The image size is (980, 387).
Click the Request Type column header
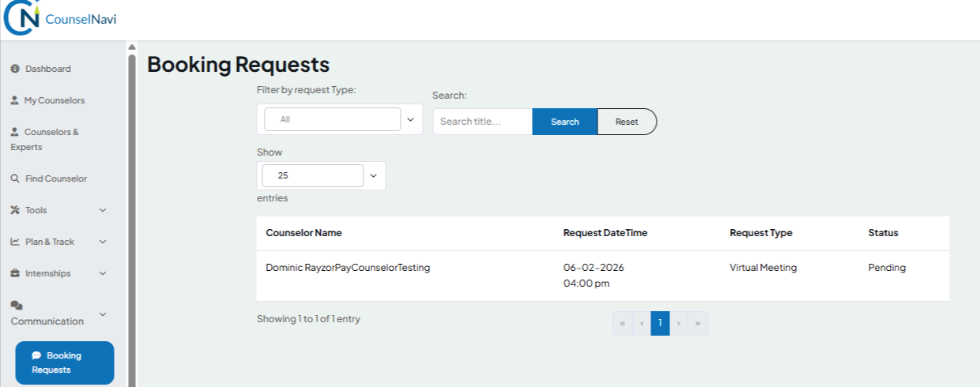pyautogui.click(x=760, y=233)
